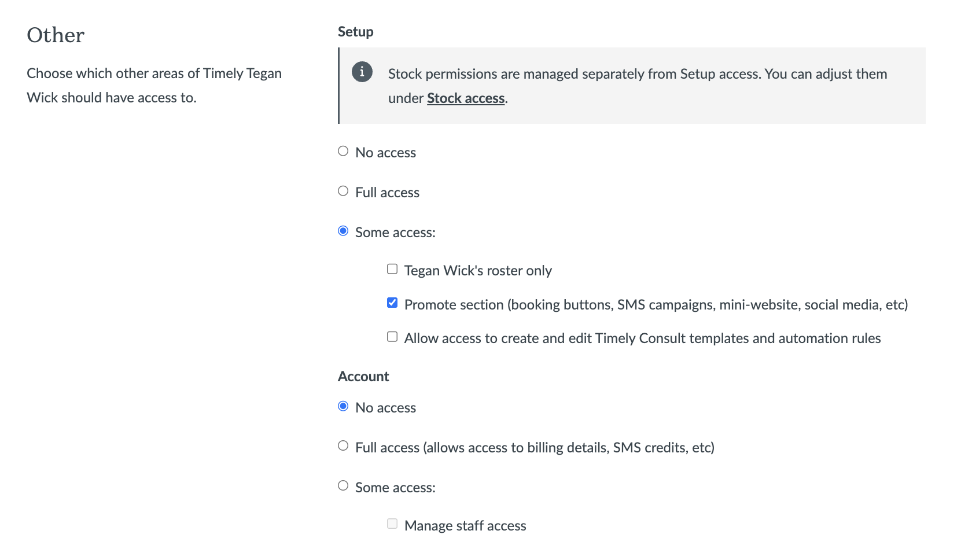This screenshot has height=560, width=972.
Task: Choose Full access radio under Setup
Action: tap(343, 191)
